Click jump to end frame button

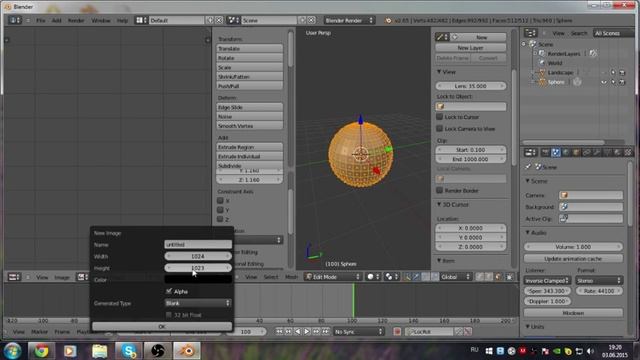point(326,332)
